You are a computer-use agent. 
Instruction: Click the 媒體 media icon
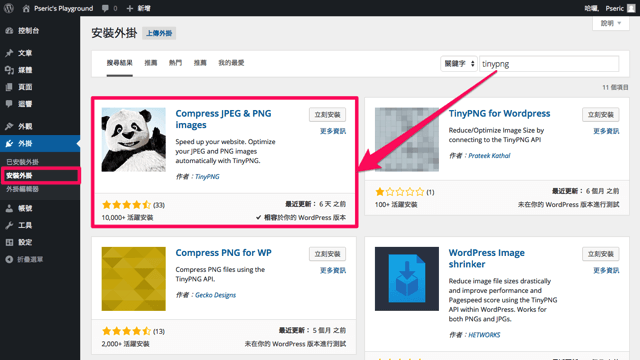[9, 70]
